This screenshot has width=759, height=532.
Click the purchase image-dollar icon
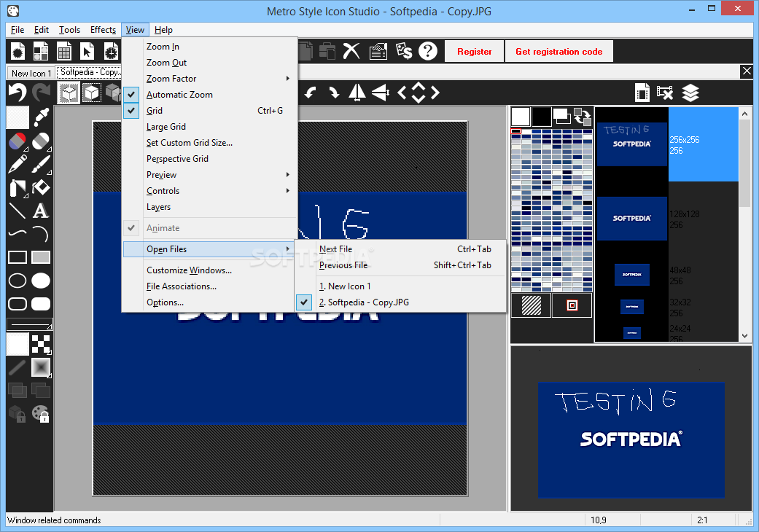pyautogui.click(x=404, y=51)
